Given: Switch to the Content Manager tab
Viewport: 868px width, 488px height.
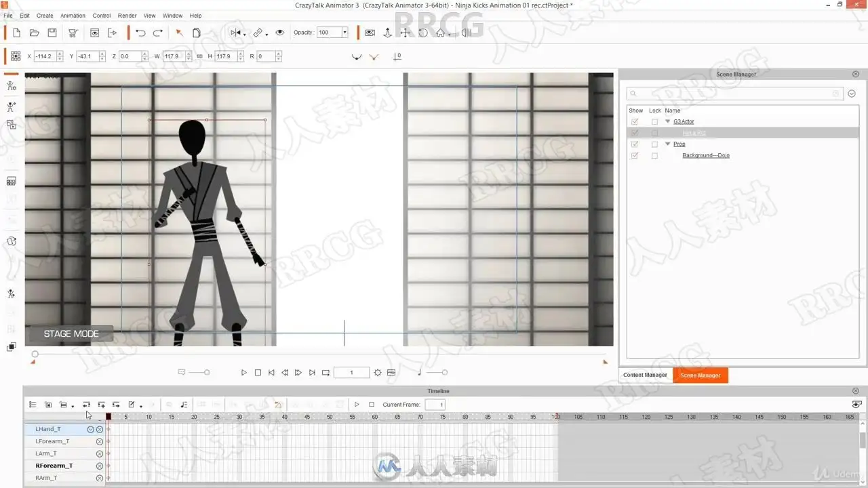Looking at the screenshot, I should pyautogui.click(x=645, y=375).
